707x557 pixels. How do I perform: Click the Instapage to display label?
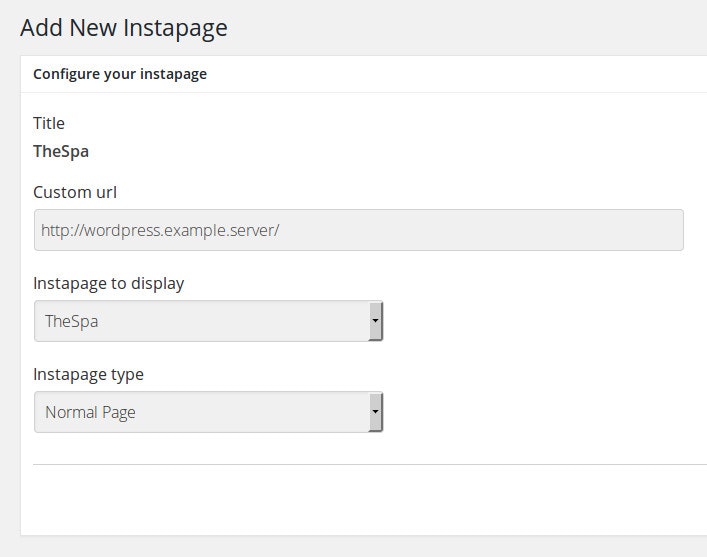pos(109,283)
